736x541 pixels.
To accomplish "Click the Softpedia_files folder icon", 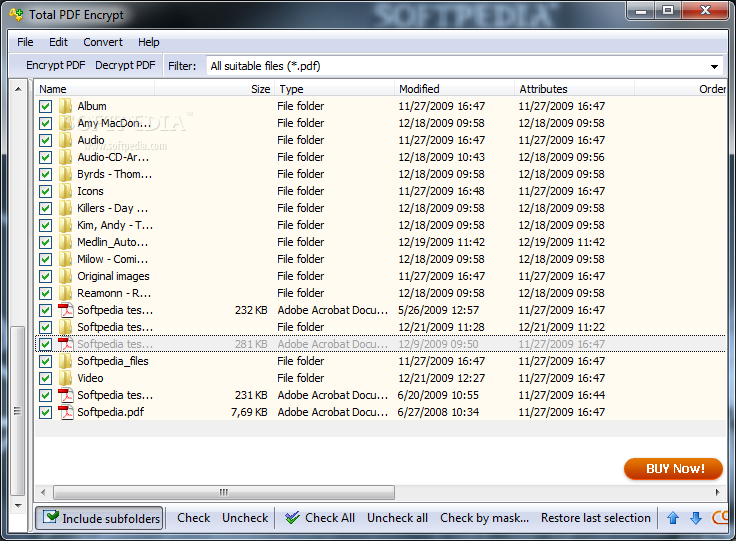I will 66,361.
